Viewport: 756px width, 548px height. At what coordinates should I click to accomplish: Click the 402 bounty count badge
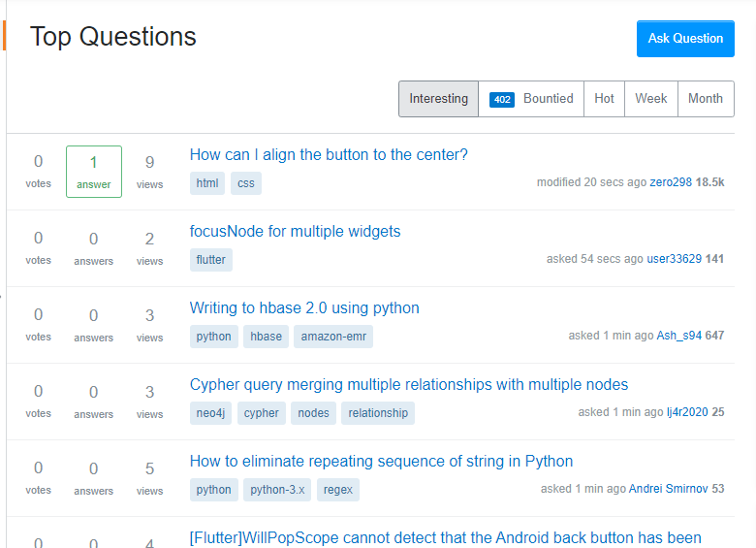(x=502, y=99)
